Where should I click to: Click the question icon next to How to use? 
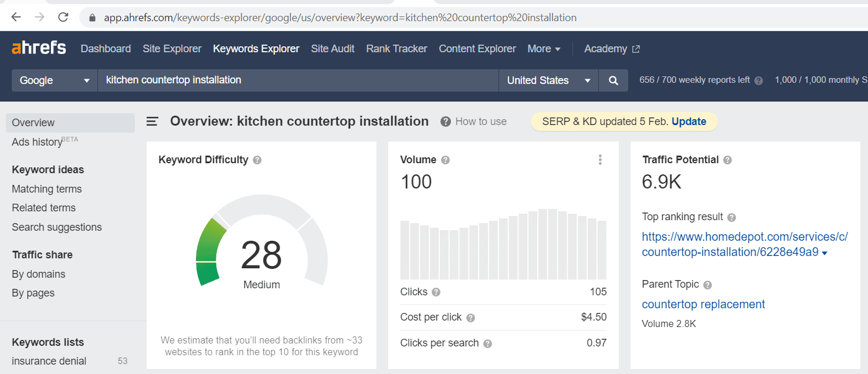(446, 122)
